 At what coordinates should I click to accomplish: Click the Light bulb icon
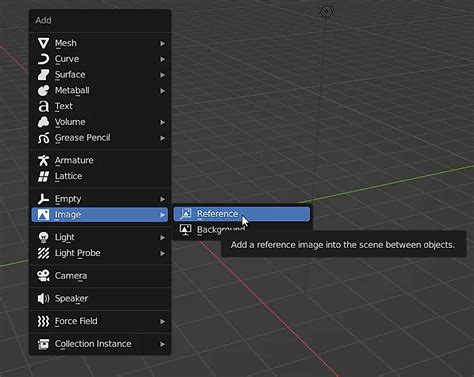click(x=43, y=237)
